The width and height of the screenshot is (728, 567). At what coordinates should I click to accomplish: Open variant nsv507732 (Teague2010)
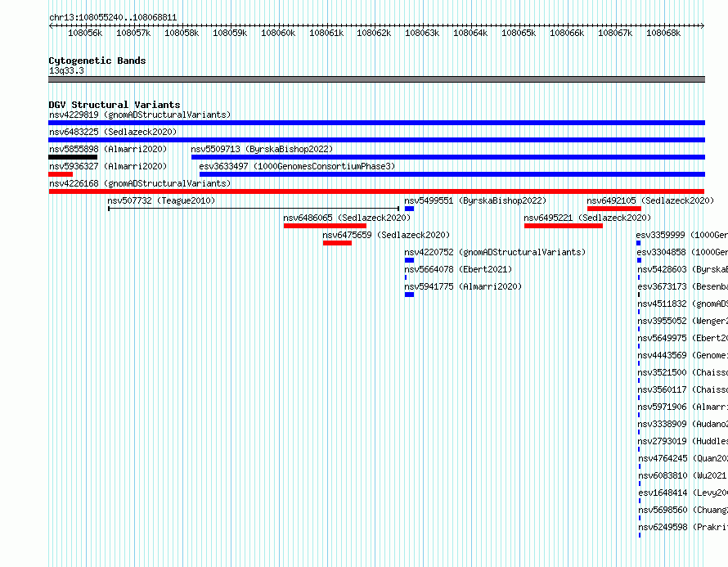click(161, 200)
